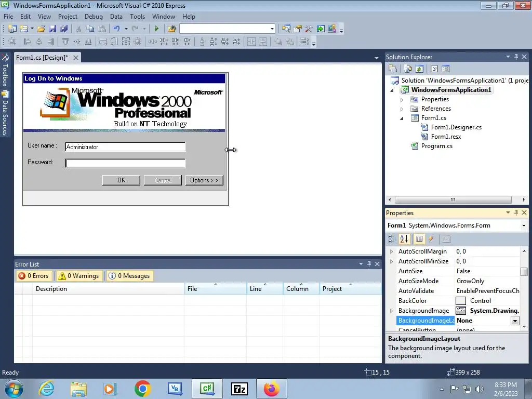
Task: Select Form1.resx in Solution Explorer
Action: point(446,137)
